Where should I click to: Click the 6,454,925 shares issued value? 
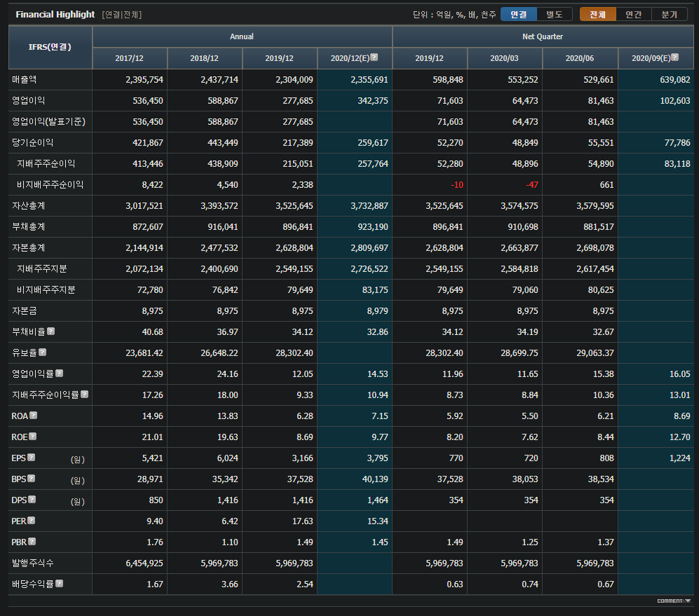pyautogui.click(x=144, y=563)
